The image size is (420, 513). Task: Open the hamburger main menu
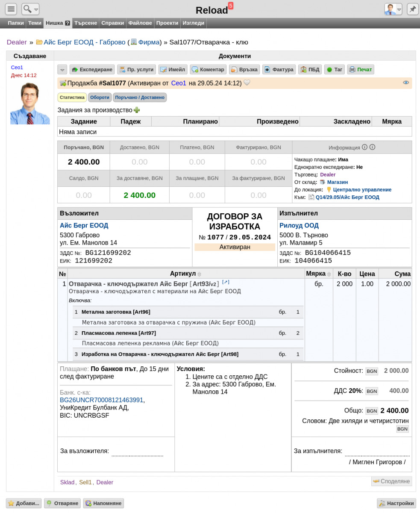point(11,9)
